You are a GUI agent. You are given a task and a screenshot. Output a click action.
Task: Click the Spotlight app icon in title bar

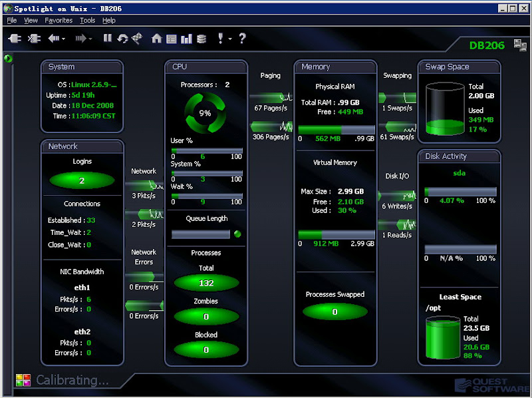coord(8,9)
